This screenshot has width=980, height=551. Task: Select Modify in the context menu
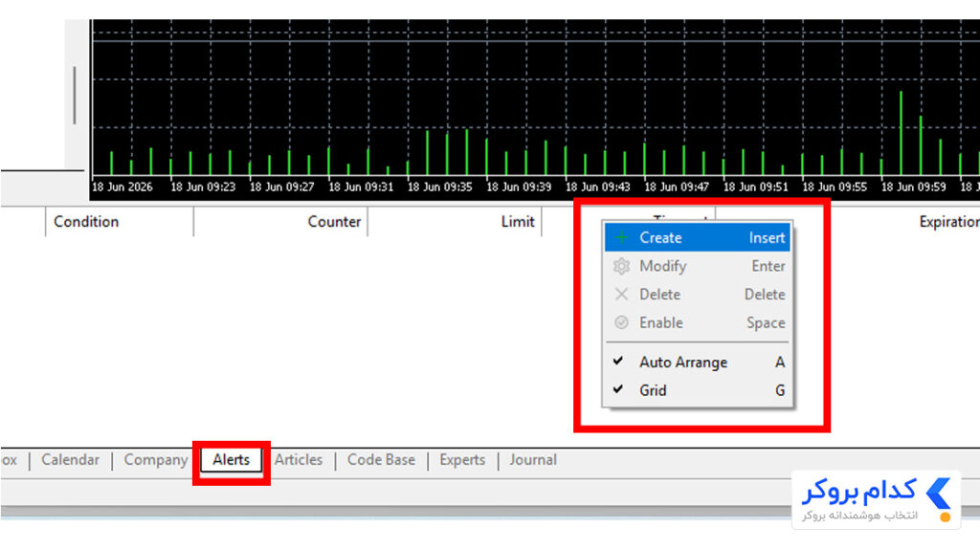click(x=697, y=266)
